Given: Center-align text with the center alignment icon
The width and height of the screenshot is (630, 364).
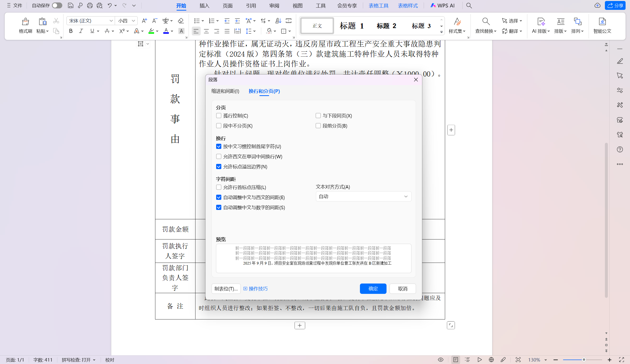Looking at the screenshot, I should pyautogui.click(x=206, y=31).
